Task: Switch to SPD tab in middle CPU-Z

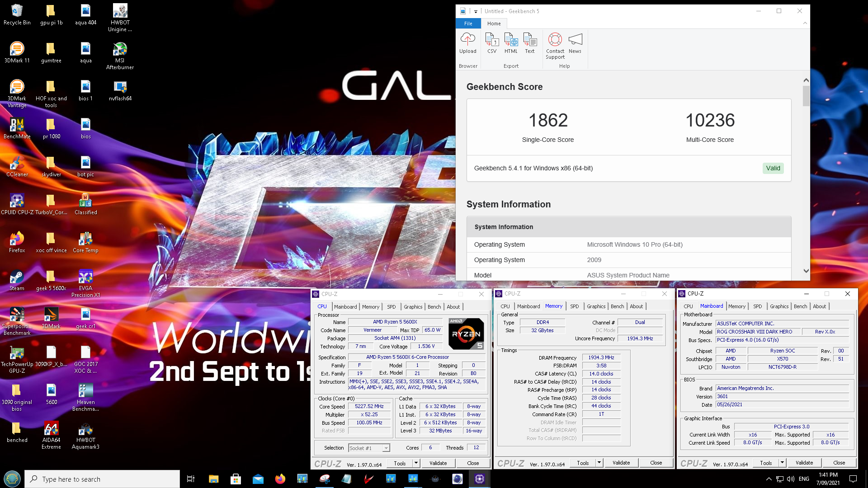Action: point(574,306)
